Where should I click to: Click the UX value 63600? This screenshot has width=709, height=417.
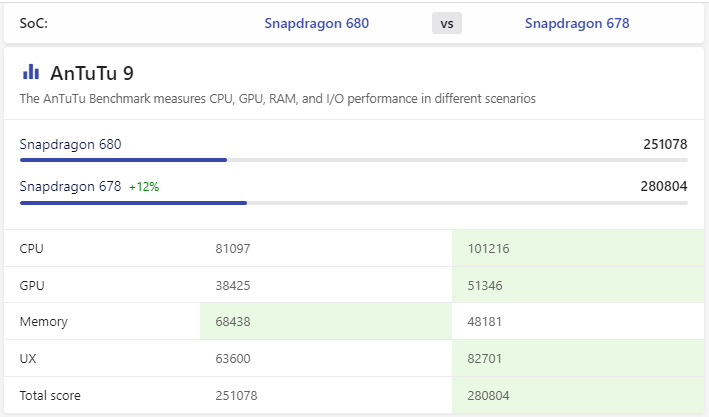pyautogui.click(x=233, y=359)
